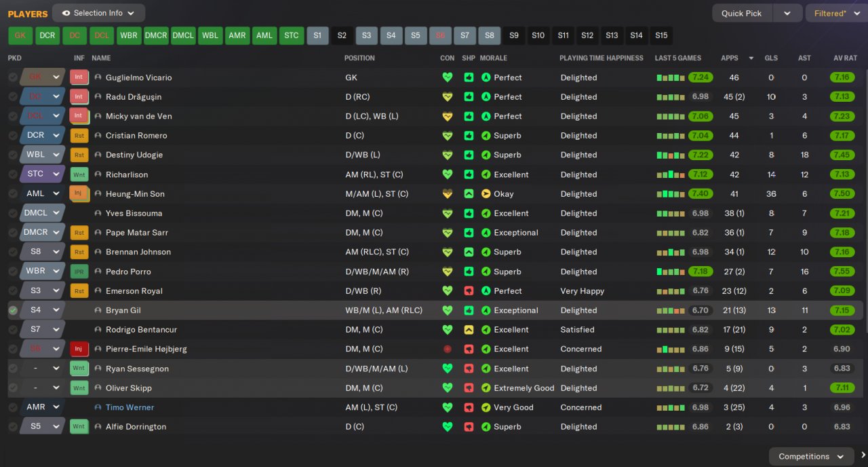Click the 7.55 average rating of Pedro Porro
Image resolution: width=868 pixels, height=467 pixels.
(x=842, y=272)
